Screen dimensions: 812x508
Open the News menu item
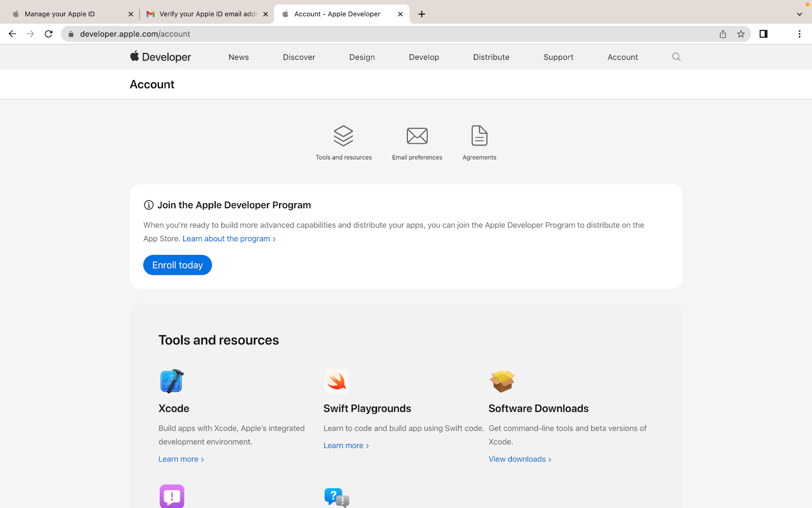click(239, 57)
